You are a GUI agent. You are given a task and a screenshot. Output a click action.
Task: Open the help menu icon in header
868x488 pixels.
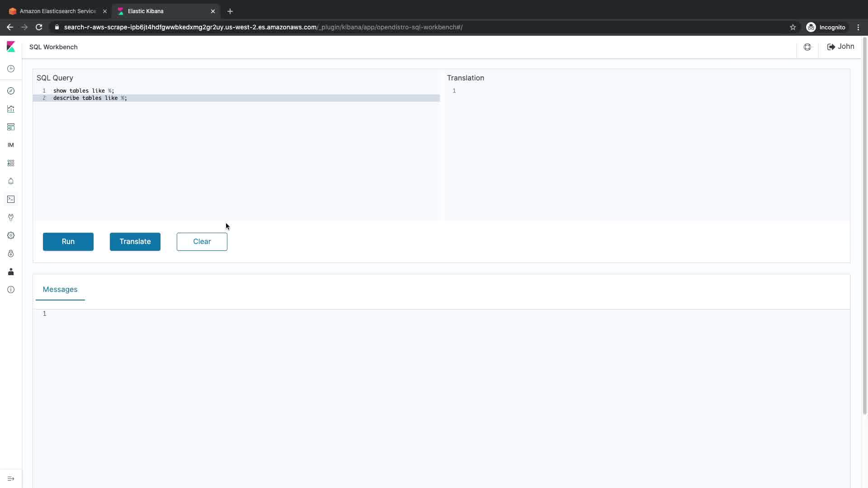click(x=807, y=47)
